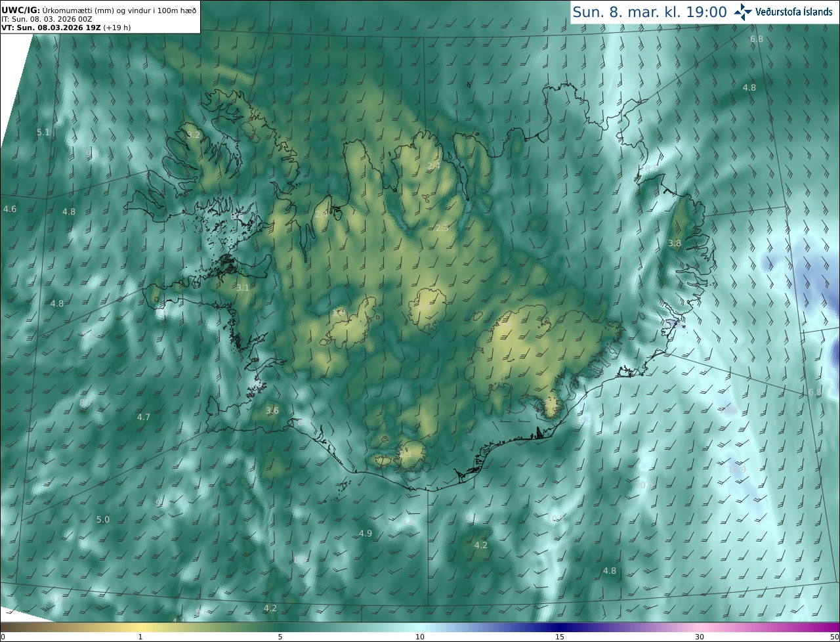The image size is (840, 642).
Task: Click the Veðurstofa Íslands wordmark text
Action: pos(794,12)
